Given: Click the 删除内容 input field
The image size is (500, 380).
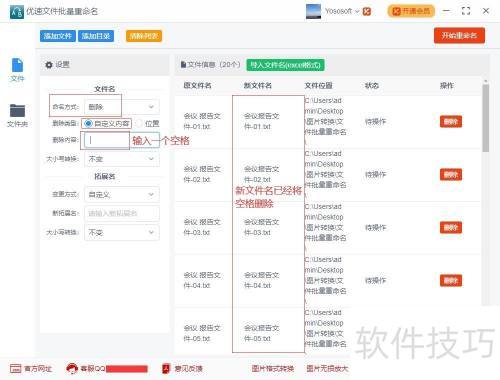Looking at the screenshot, I should tap(122, 140).
